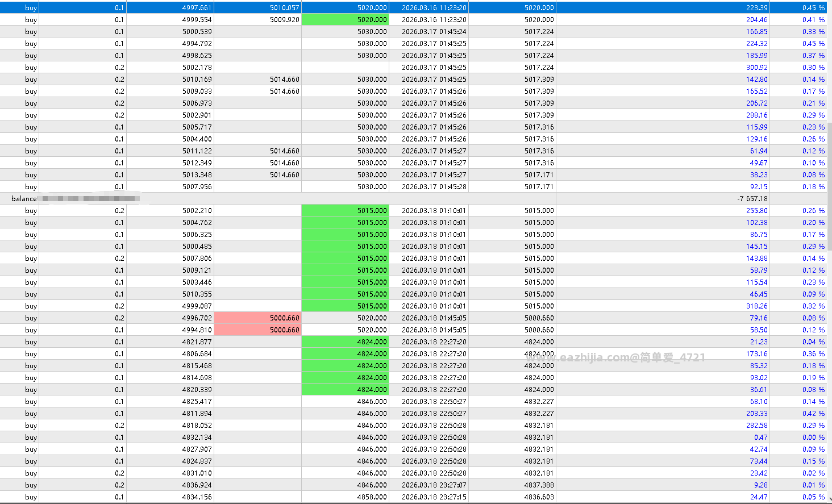The width and height of the screenshot is (832, 504).
Task: Select the open price 4821.877
Action: tap(197, 342)
